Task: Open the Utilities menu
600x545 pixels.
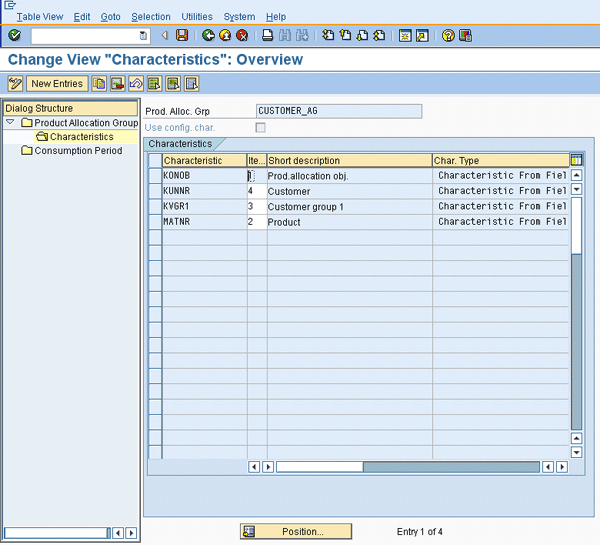Action: [x=196, y=17]
